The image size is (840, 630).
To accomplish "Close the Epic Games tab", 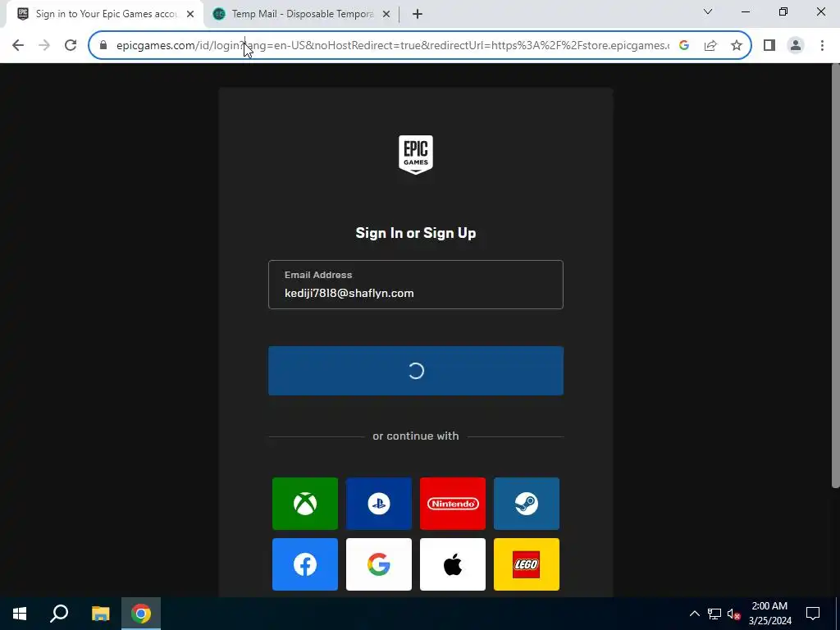I will [x=190, y=15].
